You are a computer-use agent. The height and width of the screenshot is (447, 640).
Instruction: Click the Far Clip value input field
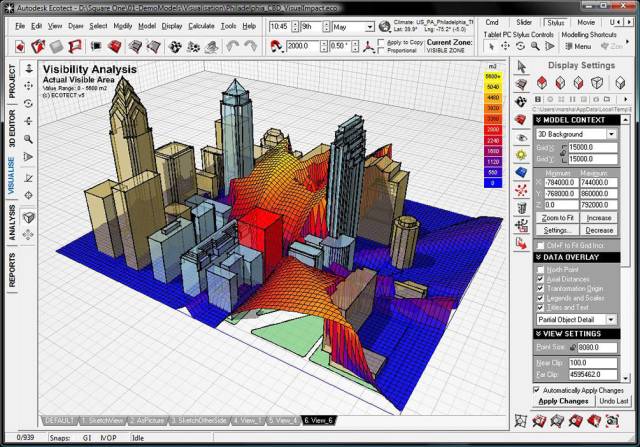click(593, 374)
